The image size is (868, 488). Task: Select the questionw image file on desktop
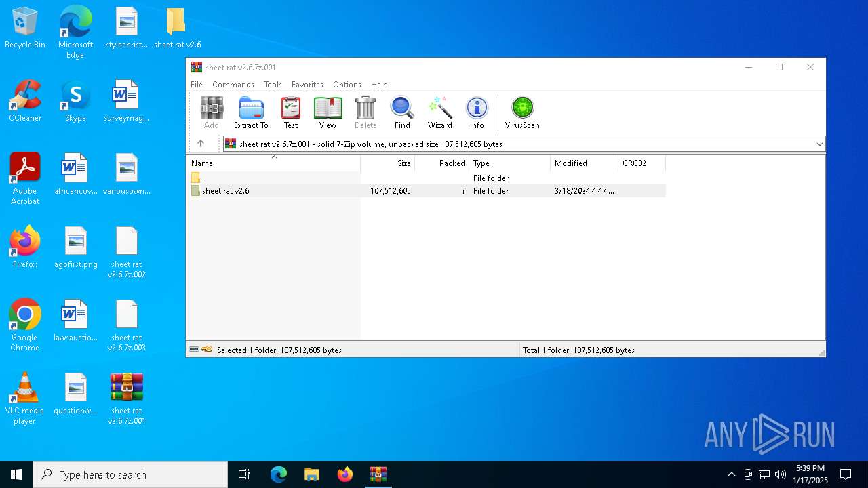click(x=76, y=394)
